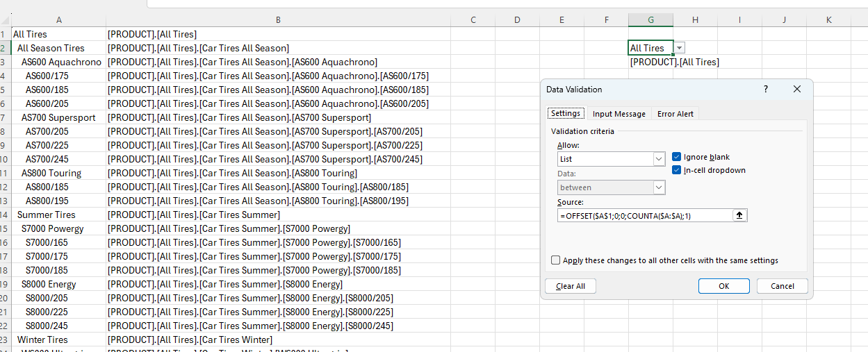Click cell G2 containing All Tires
The image size is (868, 352).
click(650, 48)
